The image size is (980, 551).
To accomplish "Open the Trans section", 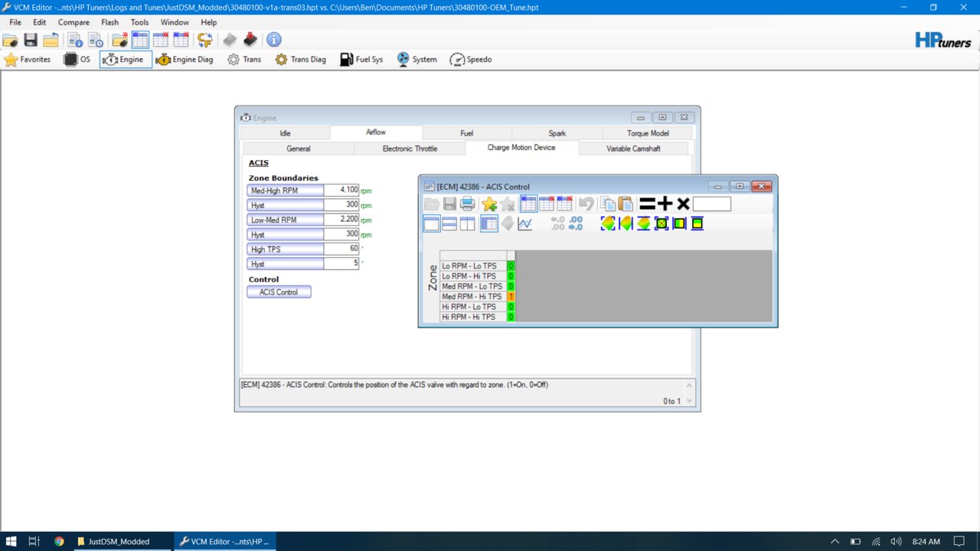I will [244, 60].
